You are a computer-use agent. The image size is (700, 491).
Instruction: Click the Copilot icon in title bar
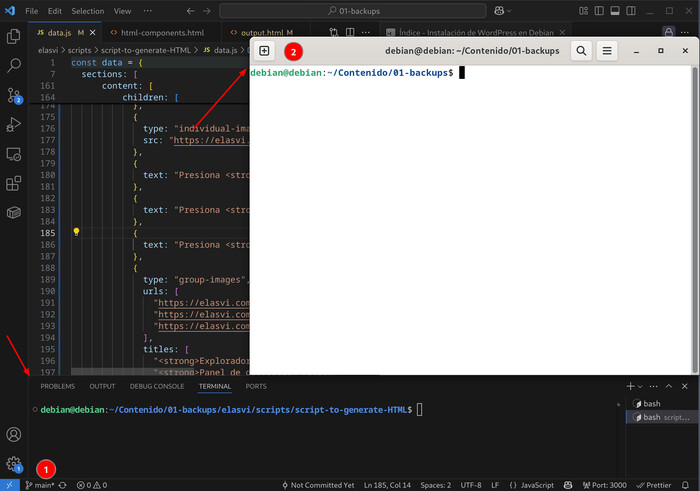499,11
